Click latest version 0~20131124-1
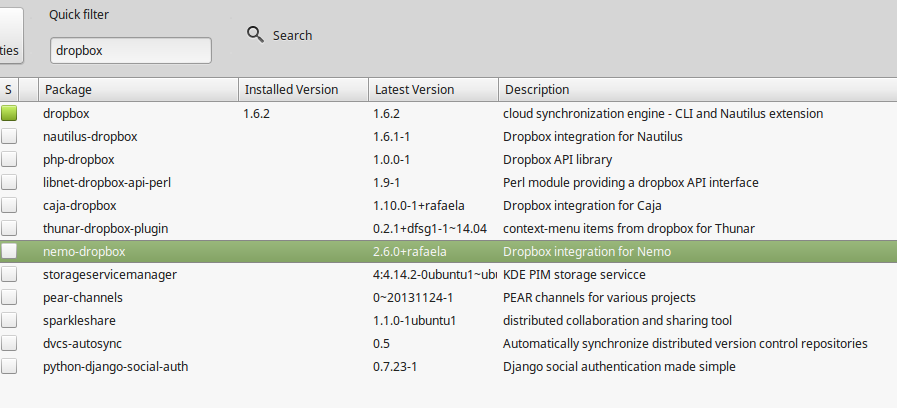Image resolution: width=897 pixels, height=408 pixels. pyautogui.click(x=413, y=298)
